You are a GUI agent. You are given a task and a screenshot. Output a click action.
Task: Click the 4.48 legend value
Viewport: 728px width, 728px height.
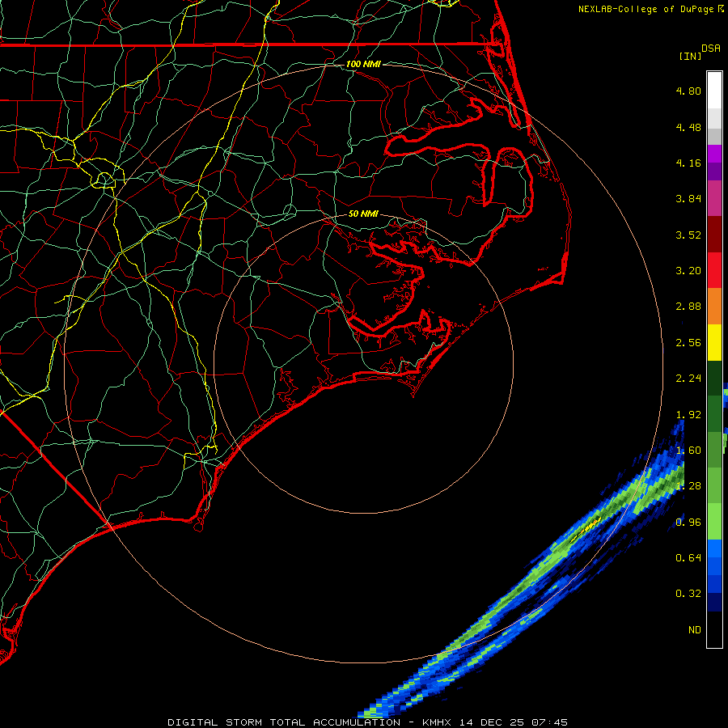[688, 127]
